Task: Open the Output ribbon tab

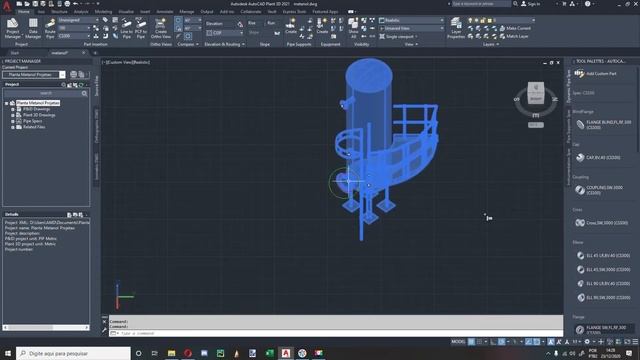Action: 207,11
